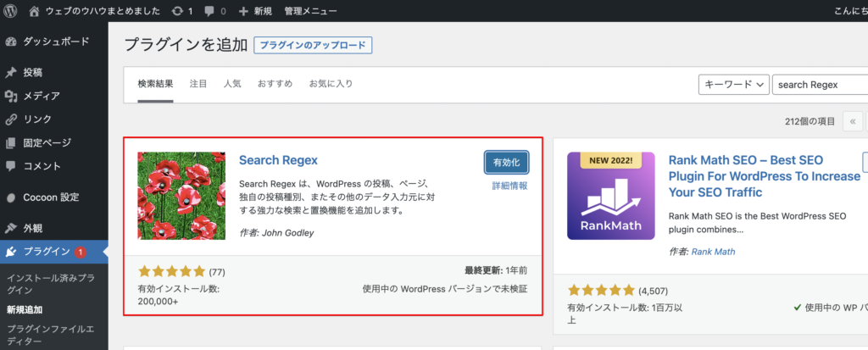This screenshot has height=350, width=868.
Task: Click the Search Regex poppy thumbnail
Action: [181, 196]
